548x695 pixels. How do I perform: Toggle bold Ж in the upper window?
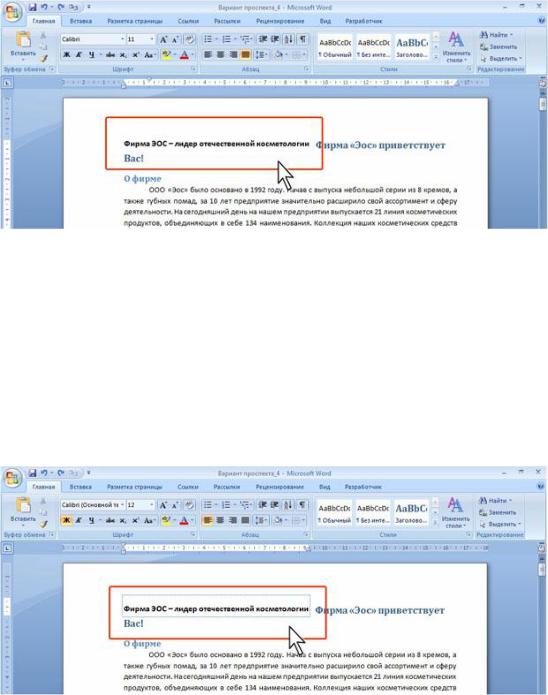66,55
